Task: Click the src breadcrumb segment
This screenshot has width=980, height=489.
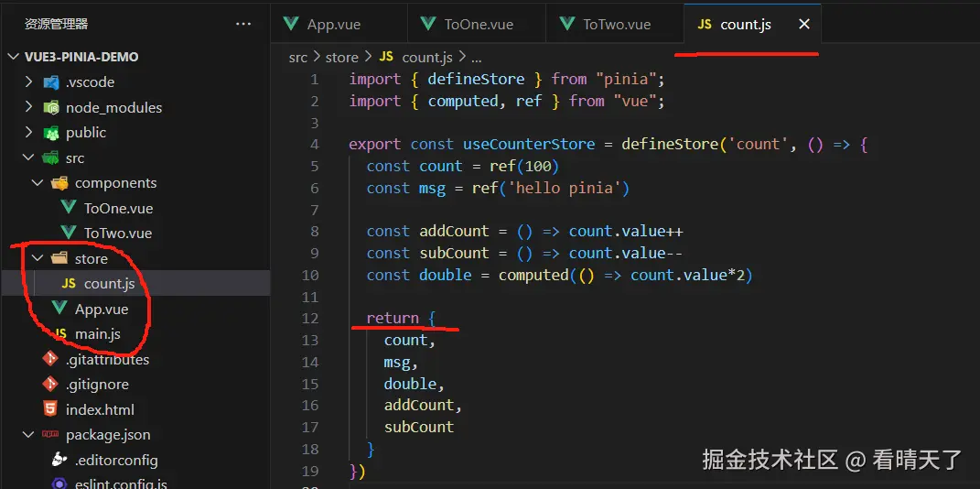Action: (298, 58)
